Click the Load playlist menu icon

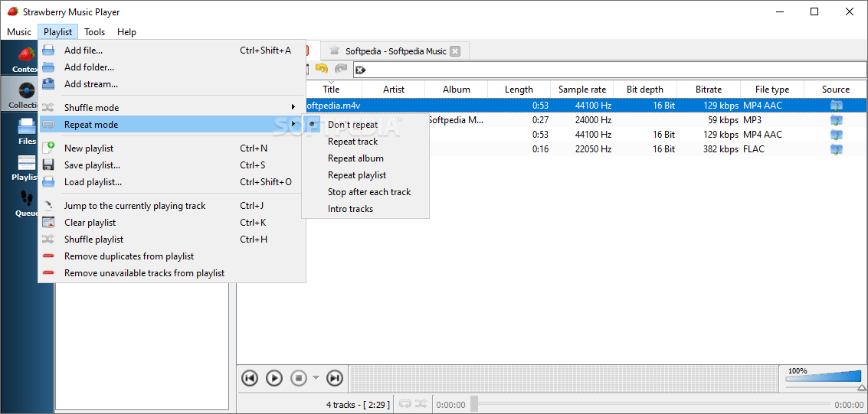pyautogui.click(x=49, y=182)
